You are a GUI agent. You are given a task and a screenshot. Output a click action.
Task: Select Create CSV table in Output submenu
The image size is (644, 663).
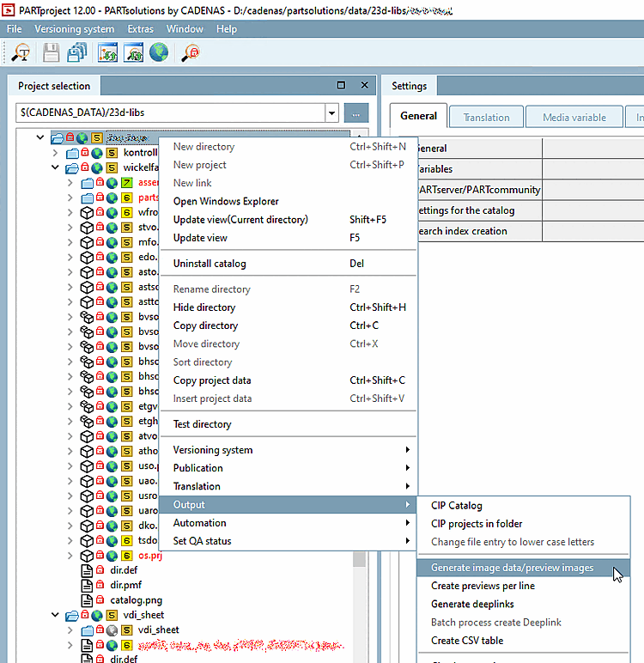[x=467, y=641]
